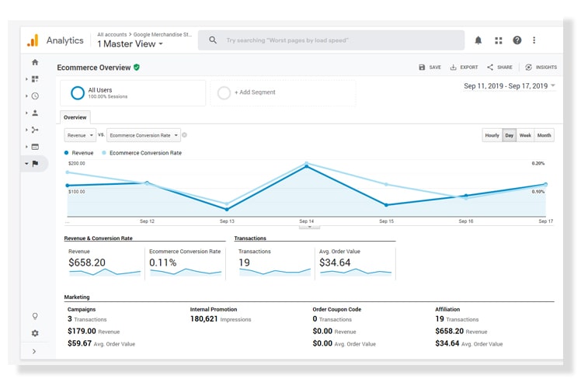Open Acquisition icon in sidebar
This screenshot has width=588, height=386.
pyautogui.click(x=35, y=130)
